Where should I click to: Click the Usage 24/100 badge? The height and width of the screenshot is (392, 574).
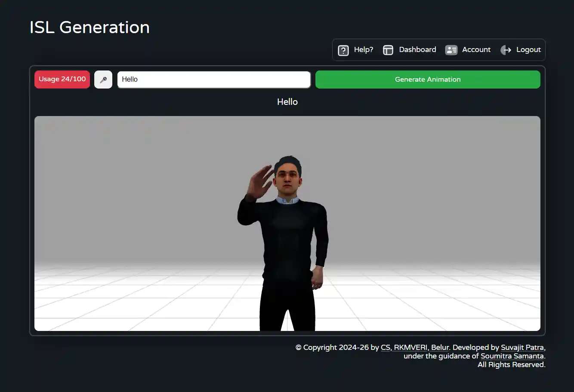(x=62, y=80)
